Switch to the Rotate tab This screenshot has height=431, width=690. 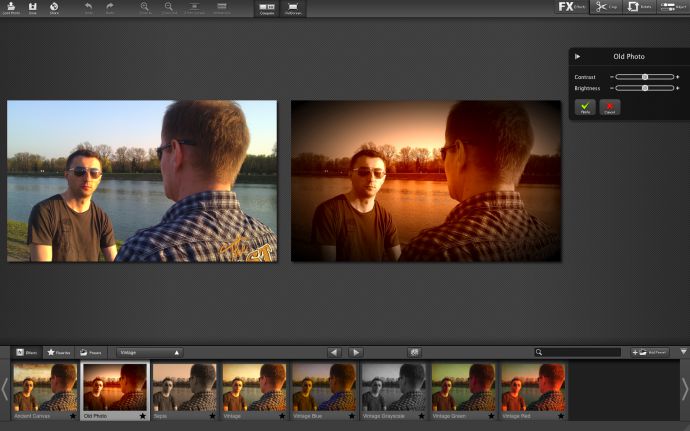pos(639,7)
